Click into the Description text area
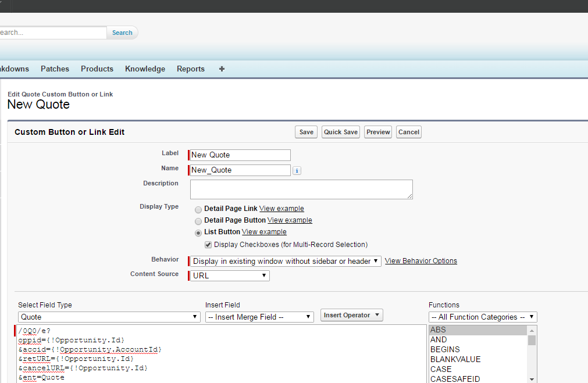This screenshot has width=588, height=383. [x=301, y=189]
